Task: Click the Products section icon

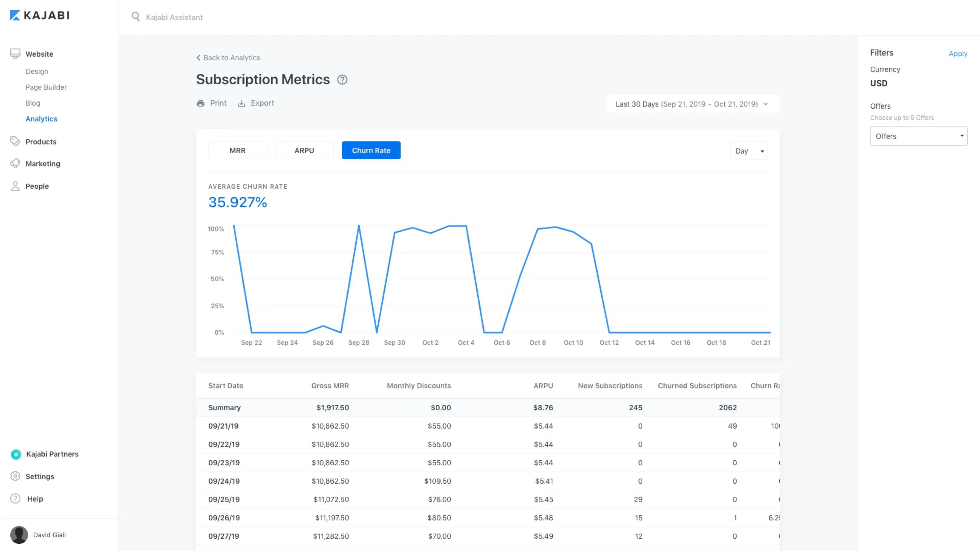Action: [x=15, y=141]
